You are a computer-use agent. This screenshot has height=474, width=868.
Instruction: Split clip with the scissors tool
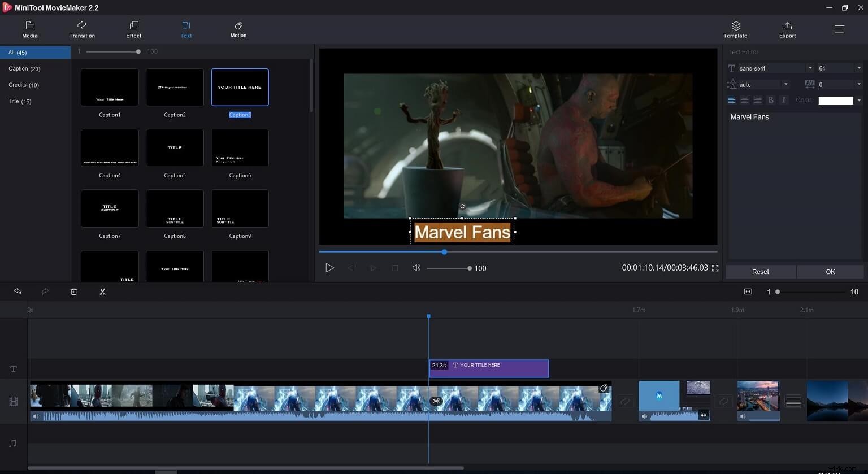pos(102,292)
